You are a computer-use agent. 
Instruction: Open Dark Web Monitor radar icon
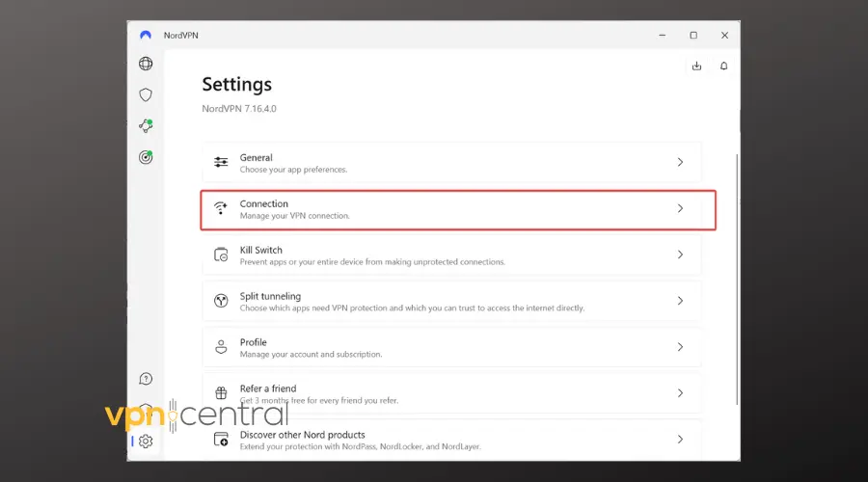pyautogui.click(x=146, y=157)
